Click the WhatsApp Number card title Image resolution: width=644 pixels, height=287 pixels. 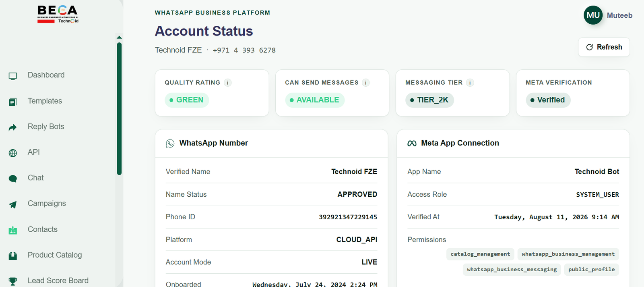coord(213,143)
